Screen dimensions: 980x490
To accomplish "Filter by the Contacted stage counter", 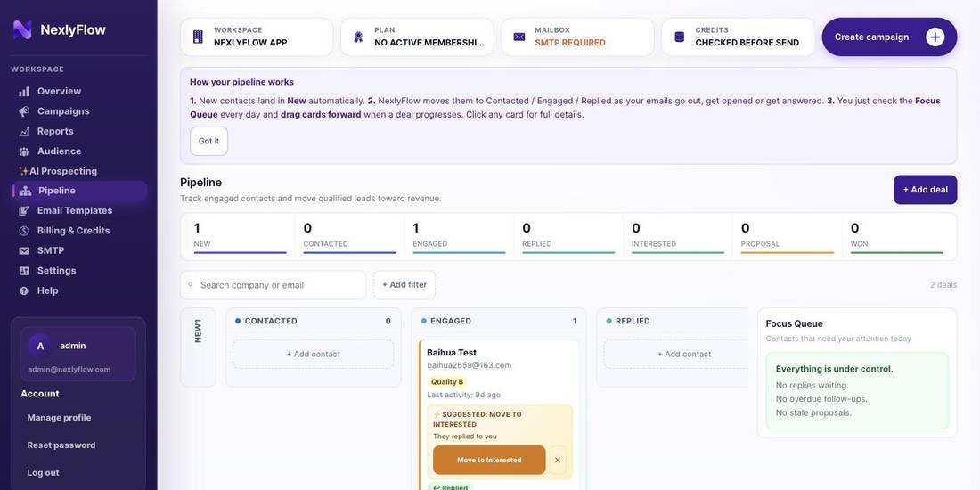I will click(349, 236).
